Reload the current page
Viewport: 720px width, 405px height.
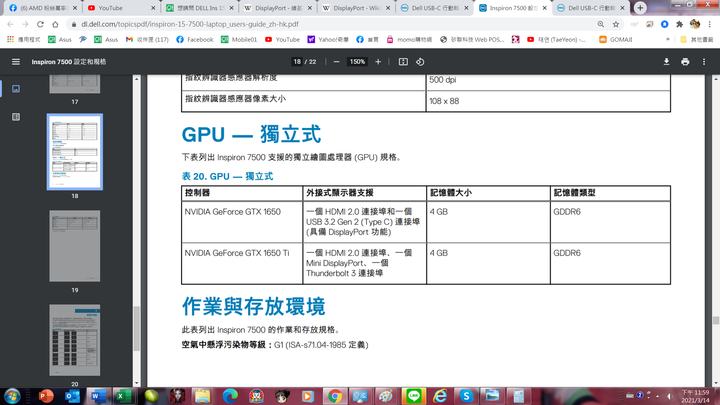pos(40,24)
